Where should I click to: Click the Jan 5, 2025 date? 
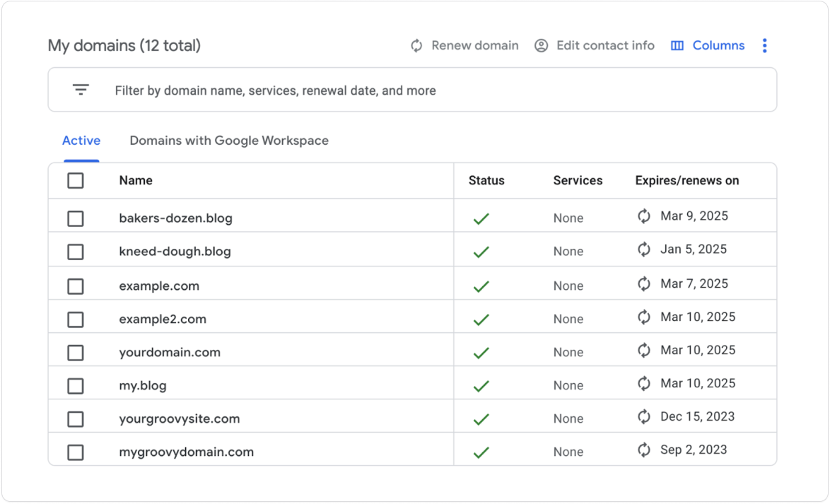click(694, 250)
